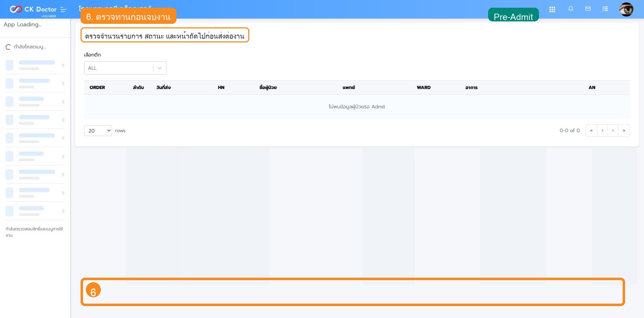Click the AN column header
This screenshot has width=644, height=318.
tap(592, 88)
